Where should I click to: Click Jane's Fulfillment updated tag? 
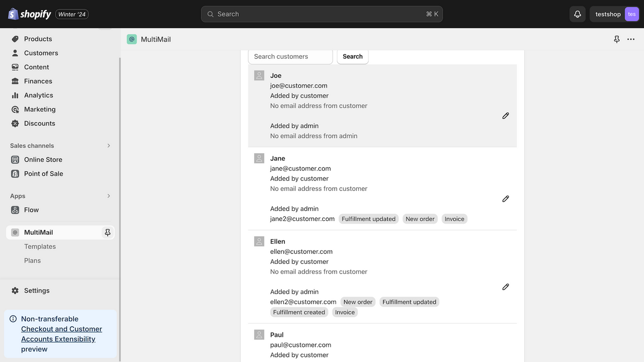(369, 219)
